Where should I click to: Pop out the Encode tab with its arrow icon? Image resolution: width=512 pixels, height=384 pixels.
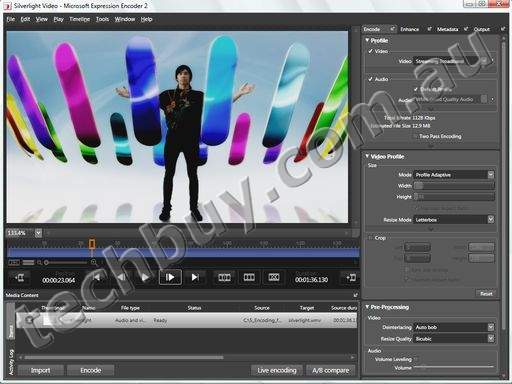click(x=393, y=29)
